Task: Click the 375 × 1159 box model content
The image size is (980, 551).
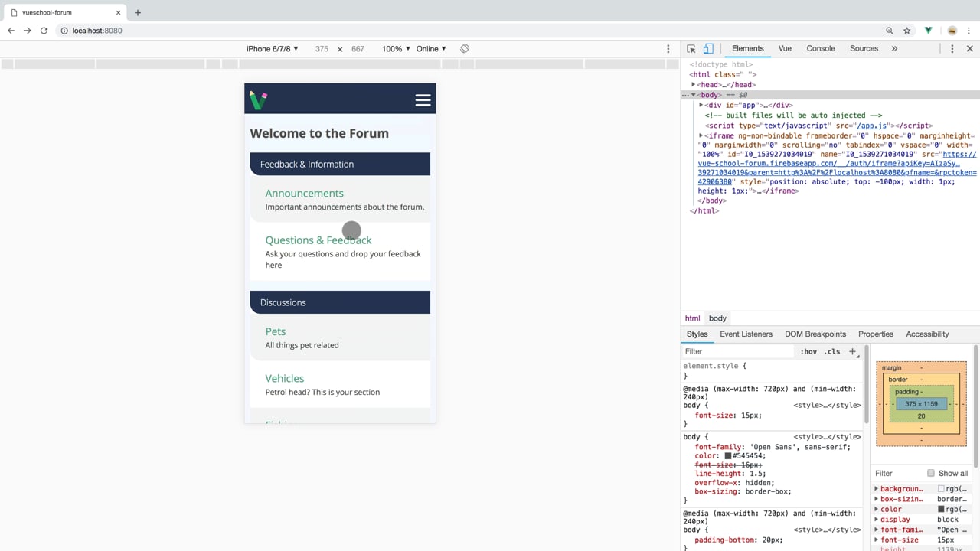Action: (x=921, y=404)
